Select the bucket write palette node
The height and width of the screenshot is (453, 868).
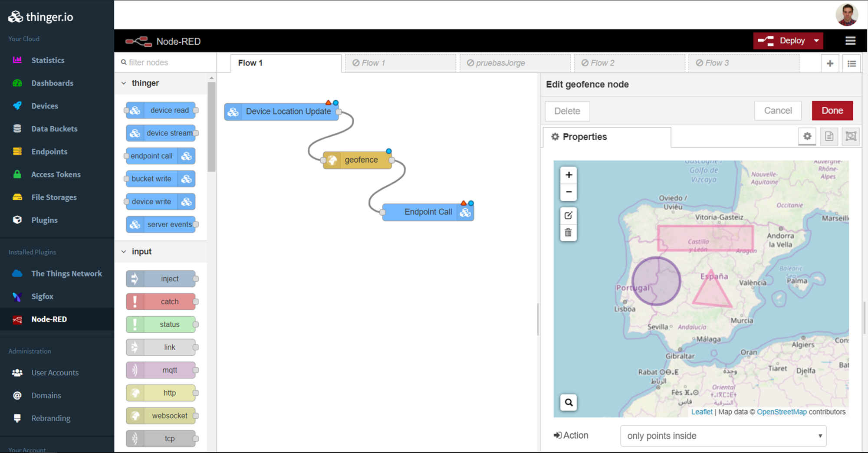pyautogui.click(x=160, y=179)
